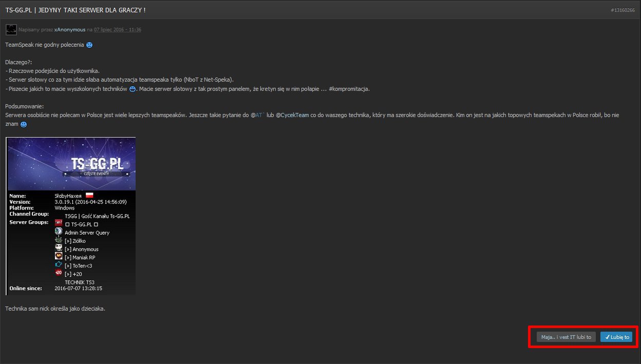The image size is (641, 364).
Task: Open xAnonymous user profile link
Action: point(70,30)
